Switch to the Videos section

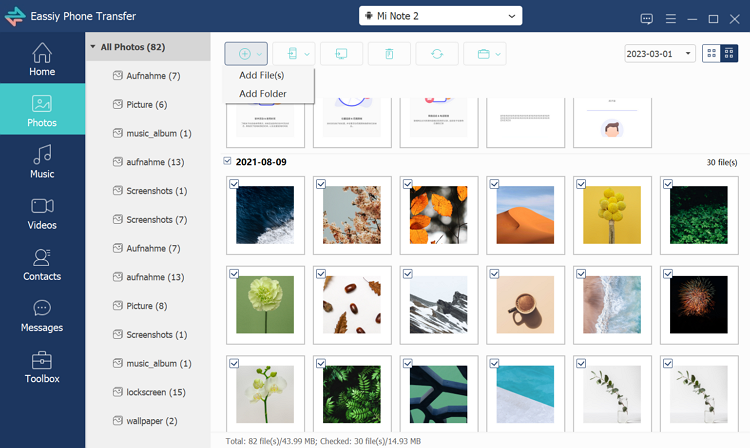(x=42, y=213)
